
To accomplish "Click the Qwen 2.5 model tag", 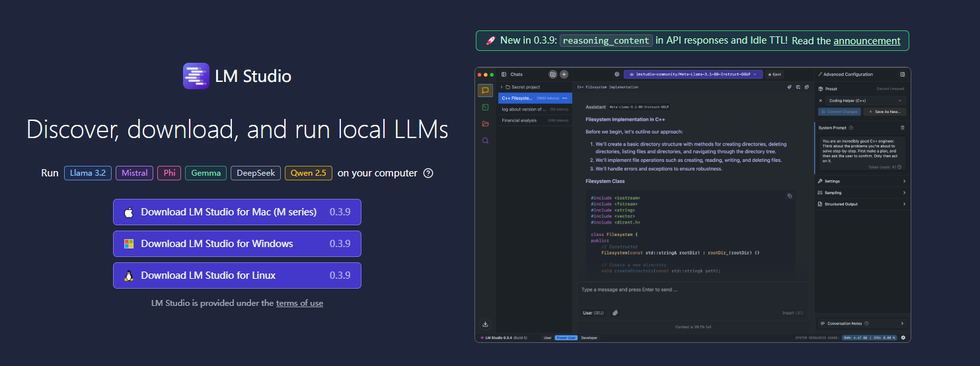I will pos(309,173).
